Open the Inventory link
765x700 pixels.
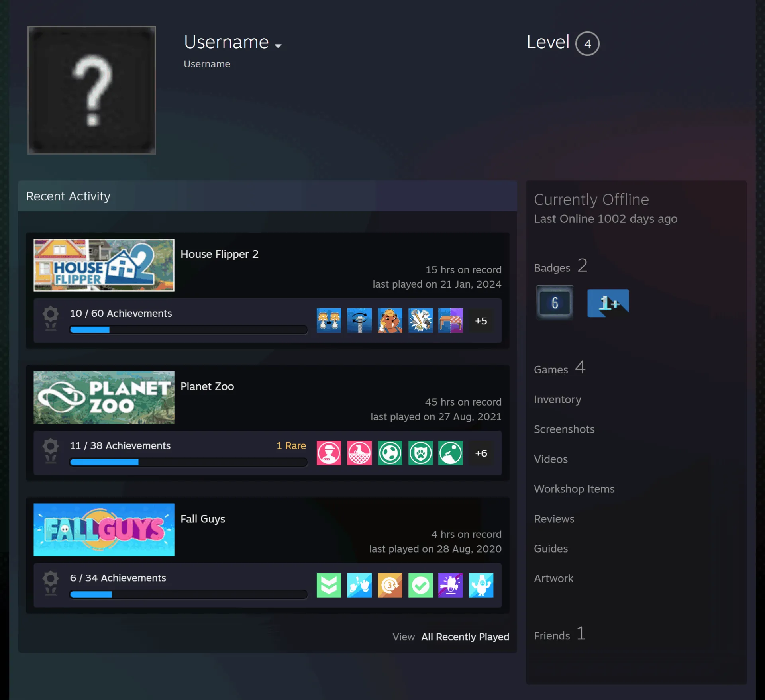click(x=557, y=399)
